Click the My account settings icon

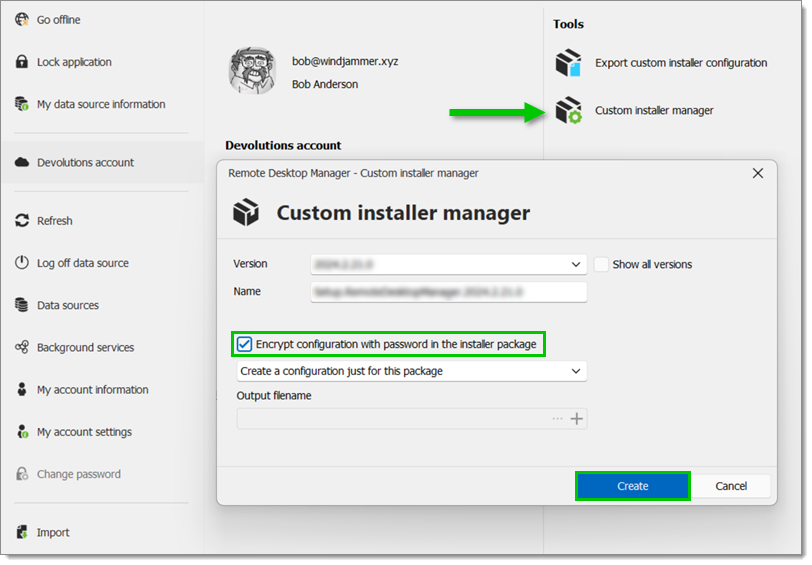[22, 431]
